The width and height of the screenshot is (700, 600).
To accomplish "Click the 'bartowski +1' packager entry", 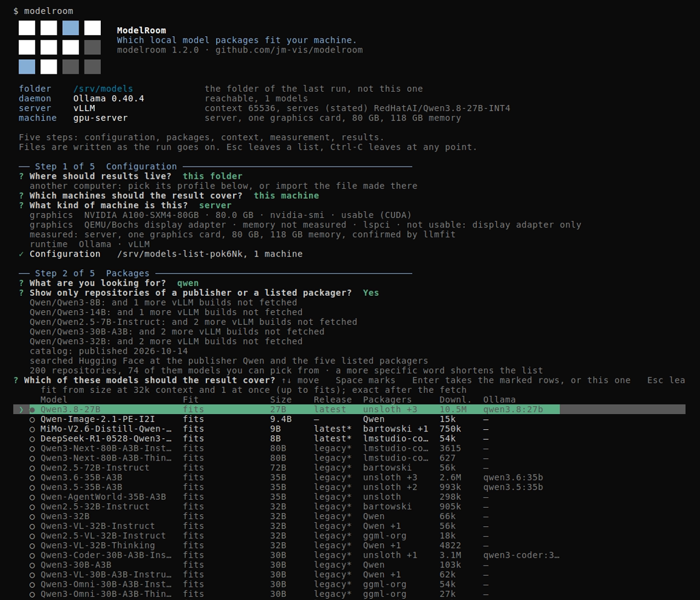I will (395, 429).
